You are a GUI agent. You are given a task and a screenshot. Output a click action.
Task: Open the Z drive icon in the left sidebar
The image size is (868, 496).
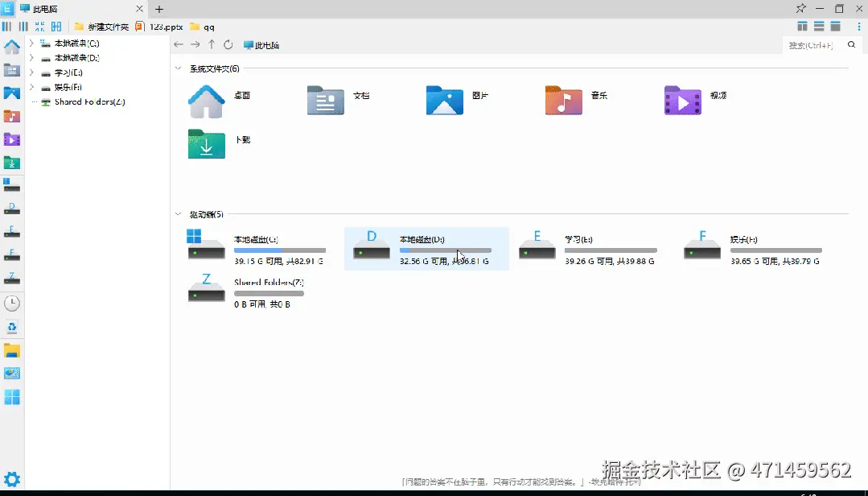click(11, 279)
